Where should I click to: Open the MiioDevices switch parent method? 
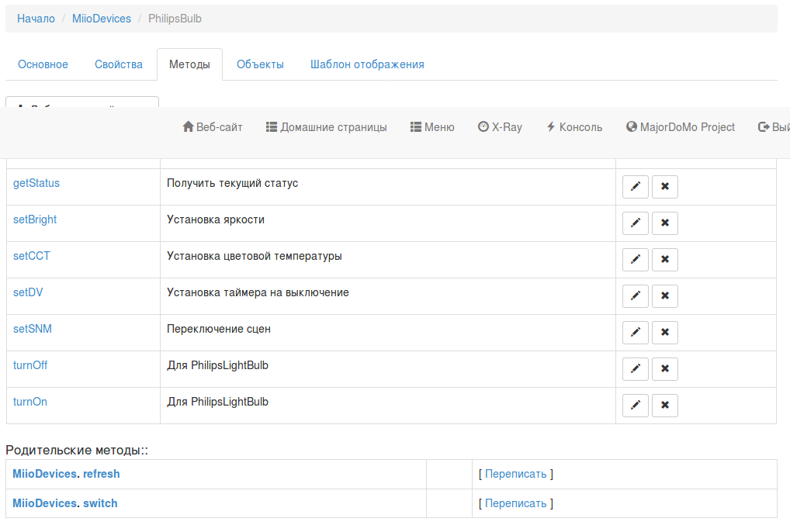65,503
